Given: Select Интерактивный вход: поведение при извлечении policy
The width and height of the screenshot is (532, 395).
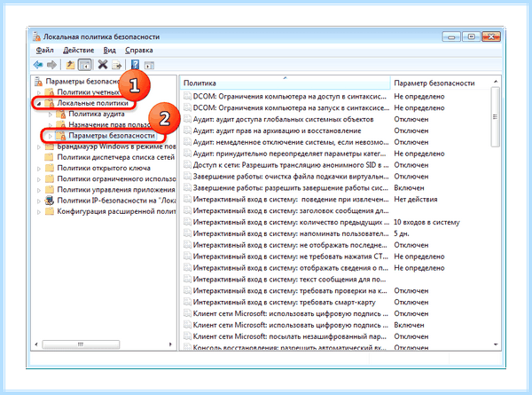Looking at the screenshot, I should click(291, 199).
